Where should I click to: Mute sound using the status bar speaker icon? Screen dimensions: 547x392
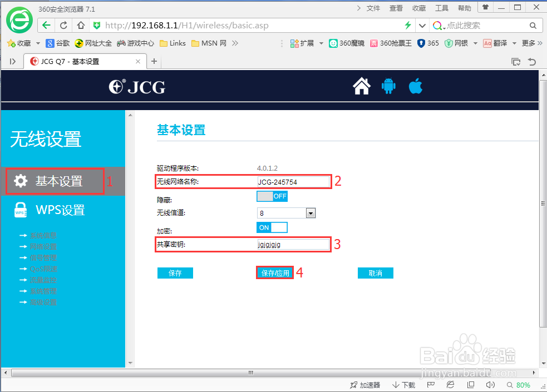490,384
